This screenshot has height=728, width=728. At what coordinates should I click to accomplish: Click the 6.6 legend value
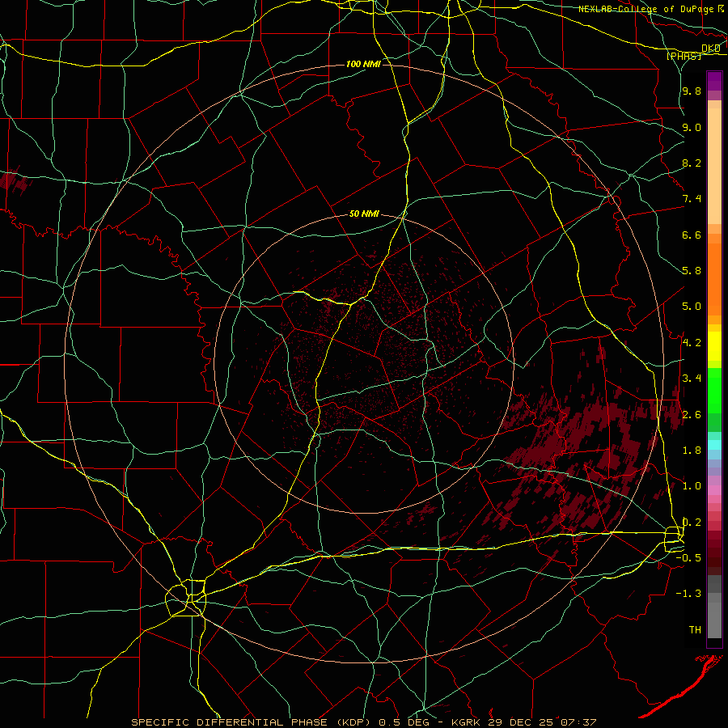pyautogui.click(x=692, y=235)
